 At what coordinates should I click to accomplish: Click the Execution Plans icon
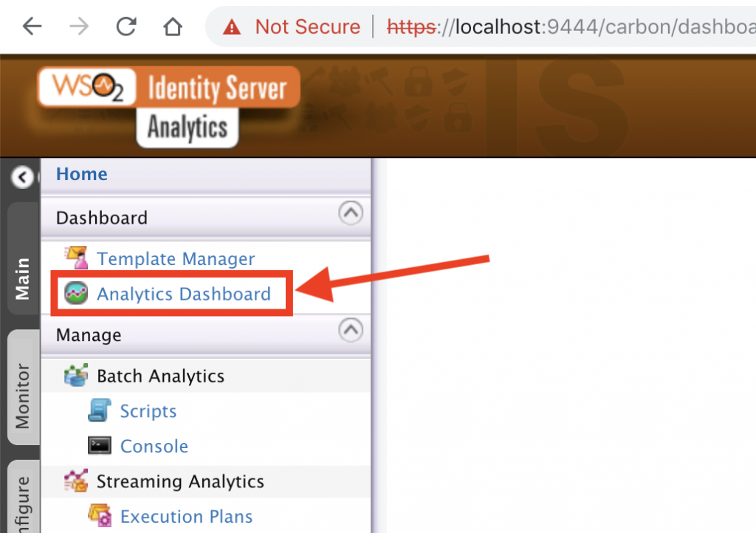click(100, 516)
